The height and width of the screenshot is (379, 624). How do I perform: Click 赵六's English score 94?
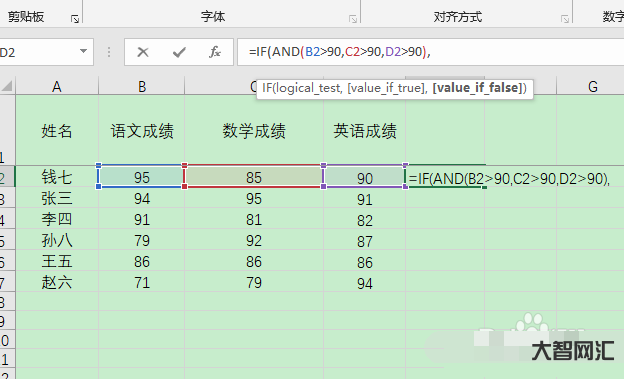tap(365, 283)
